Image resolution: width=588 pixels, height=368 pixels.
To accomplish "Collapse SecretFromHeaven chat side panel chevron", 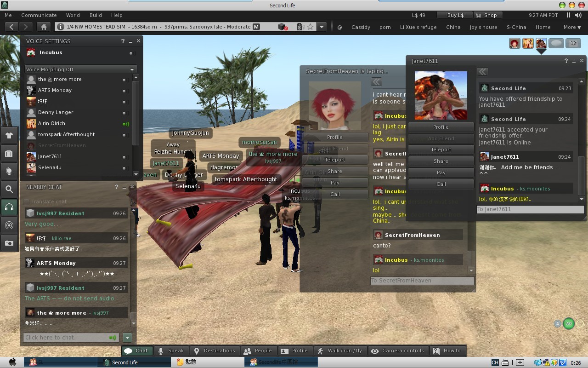I will click(376, 82).
